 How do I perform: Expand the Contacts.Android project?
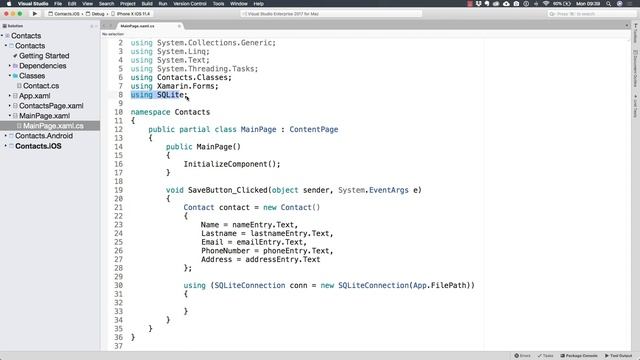tap(6, 136)
